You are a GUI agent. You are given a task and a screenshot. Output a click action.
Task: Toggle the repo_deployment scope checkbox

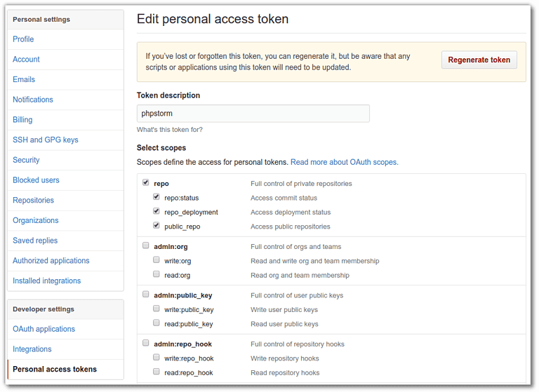coord(157,211)
